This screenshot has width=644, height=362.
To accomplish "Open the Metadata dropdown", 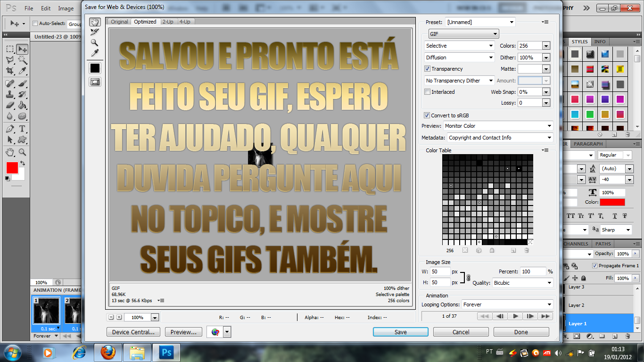I will click(500, 138).
